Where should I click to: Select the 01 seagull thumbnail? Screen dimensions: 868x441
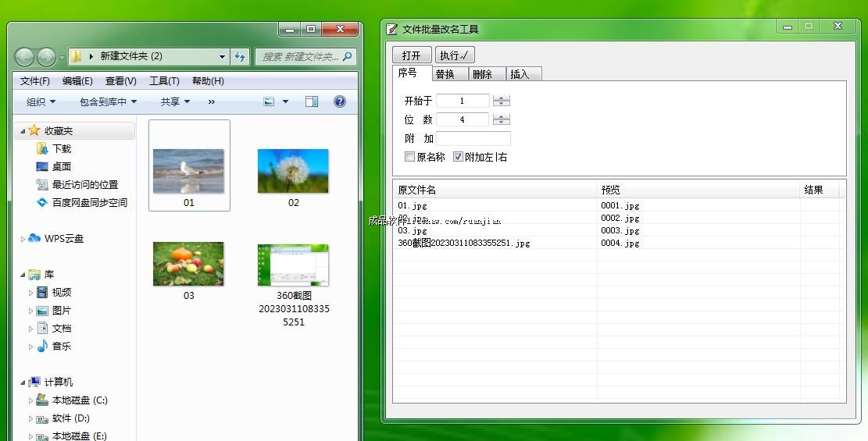[189, 171]
